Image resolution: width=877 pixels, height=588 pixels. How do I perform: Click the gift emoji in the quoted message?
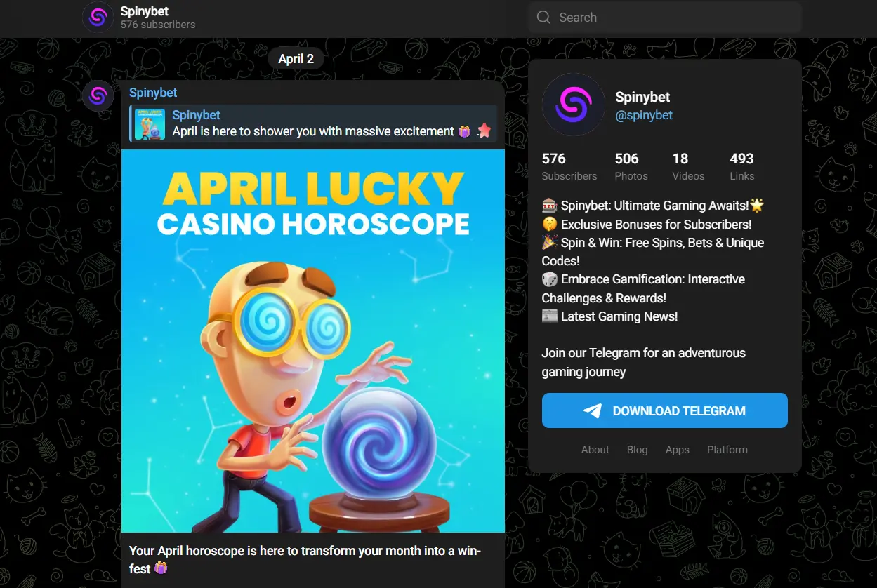(464, 131)
